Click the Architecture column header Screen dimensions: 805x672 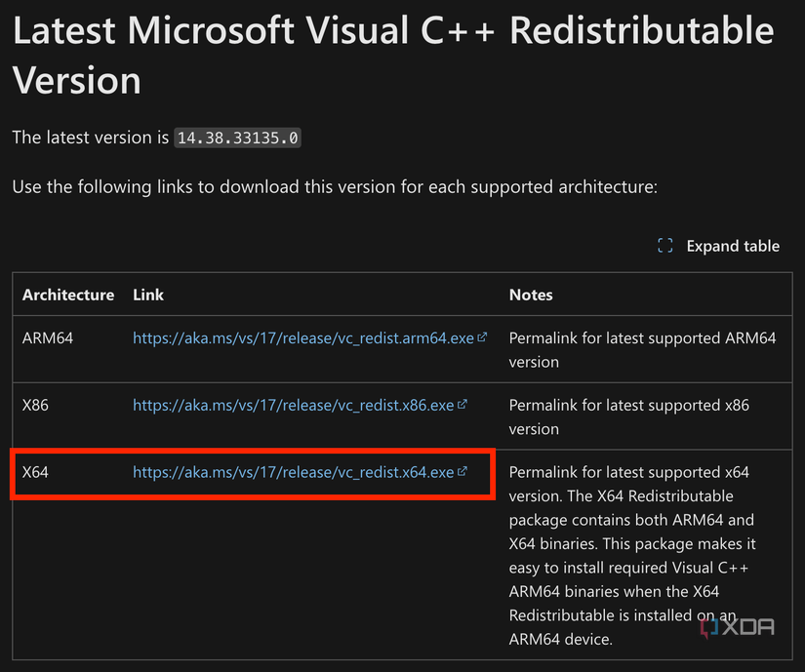68,295
